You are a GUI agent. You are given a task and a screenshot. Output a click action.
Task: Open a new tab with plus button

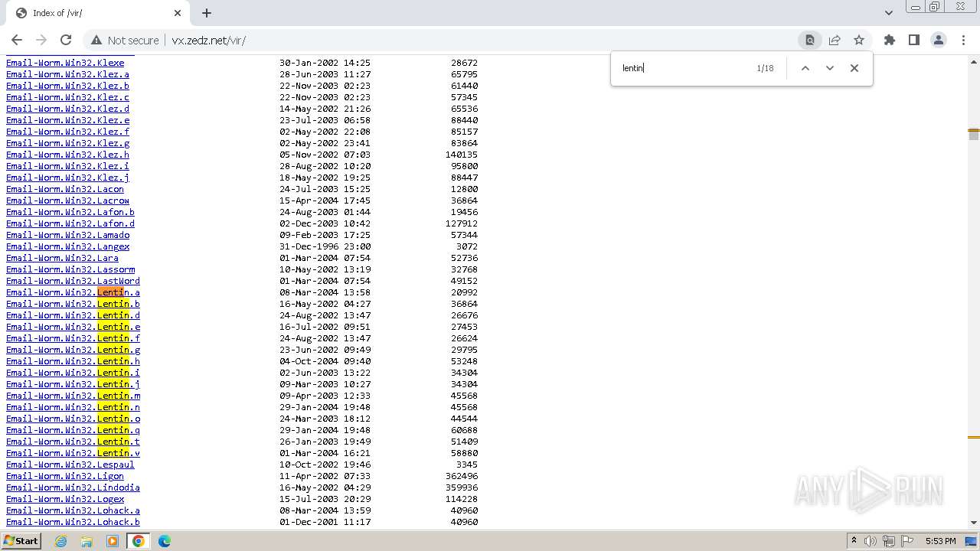[x=207, y=13]
